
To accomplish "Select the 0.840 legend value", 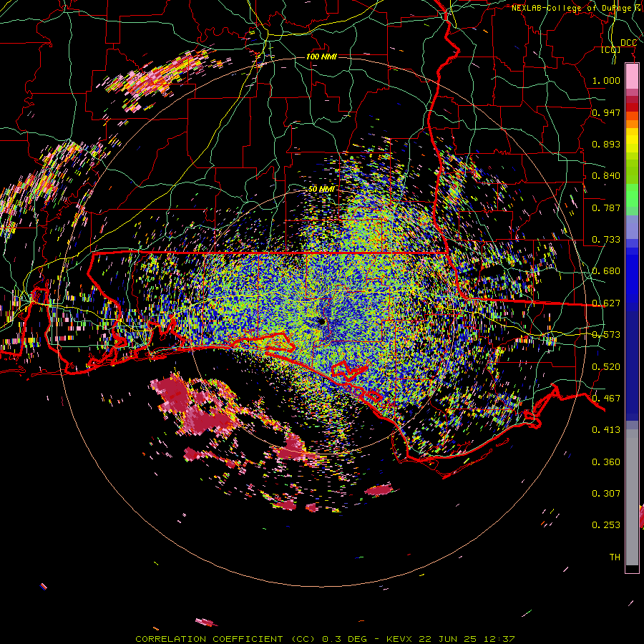I will point(606,176).
